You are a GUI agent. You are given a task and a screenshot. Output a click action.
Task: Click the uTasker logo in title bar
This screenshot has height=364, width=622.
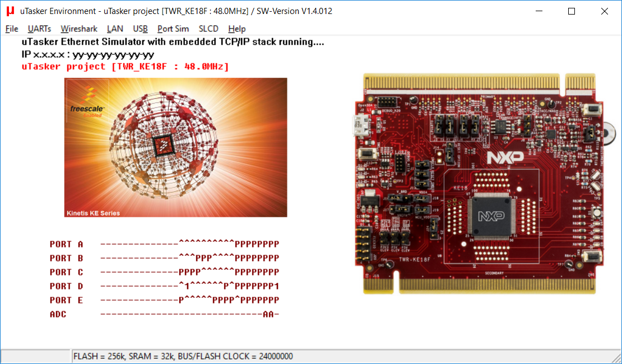[x=10, y=11]
